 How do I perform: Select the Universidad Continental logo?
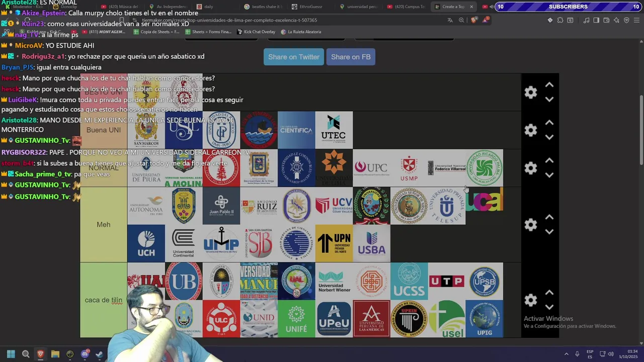pos(184,243)
